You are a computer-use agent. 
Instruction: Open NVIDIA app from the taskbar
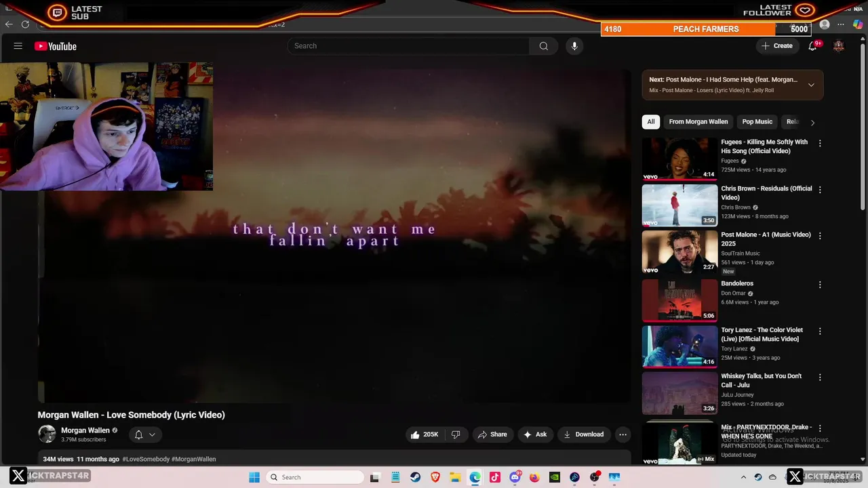[555, 477]
